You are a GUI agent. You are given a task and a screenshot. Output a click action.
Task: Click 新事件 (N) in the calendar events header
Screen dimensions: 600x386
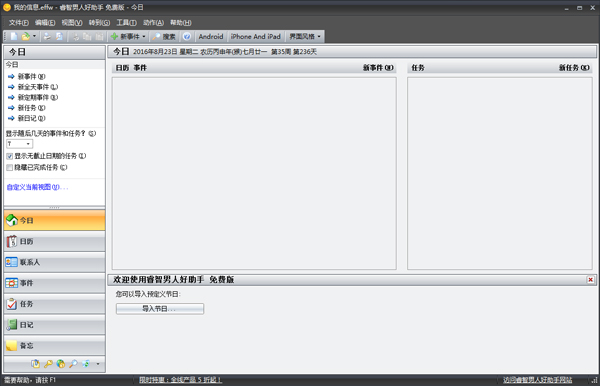378,68
